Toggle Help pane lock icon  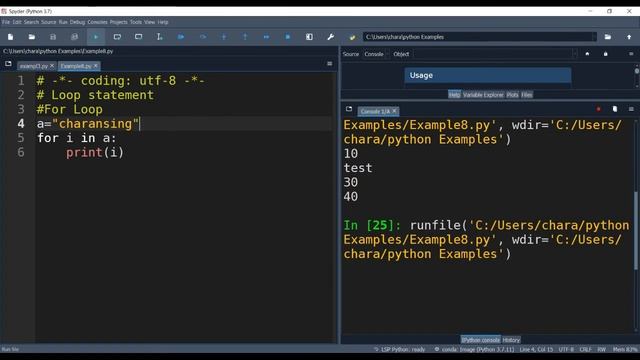[x=606, y=54]
